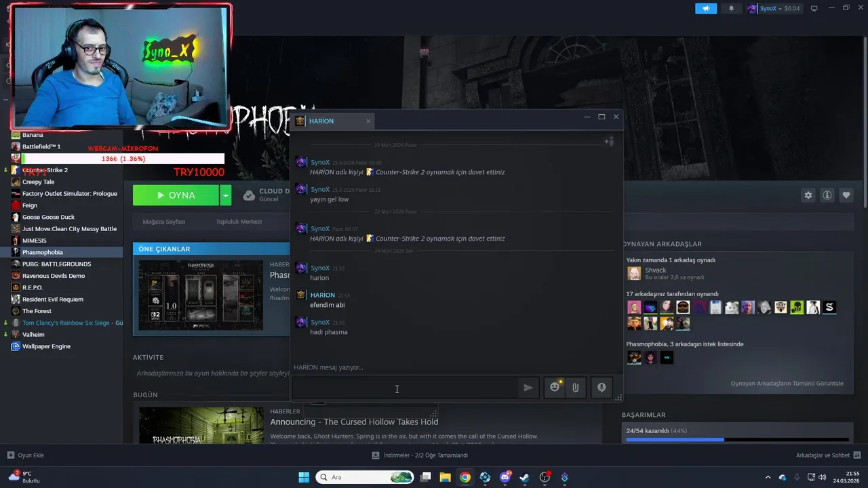Open the Friends and Chat icon
The width and height of the screenshot is (868, 488).
coord(857,455)
